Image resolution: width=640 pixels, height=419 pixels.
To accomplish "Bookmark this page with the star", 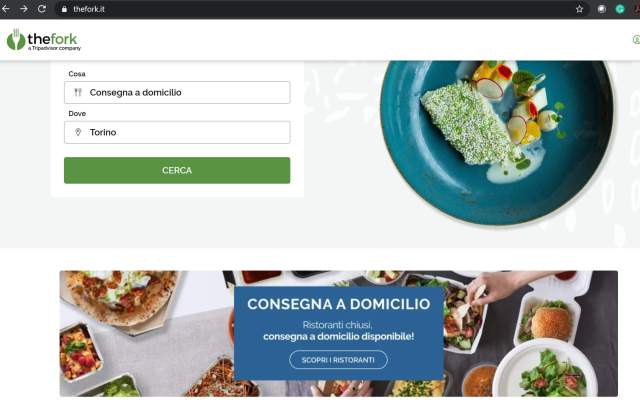I will tap(579, 9).
